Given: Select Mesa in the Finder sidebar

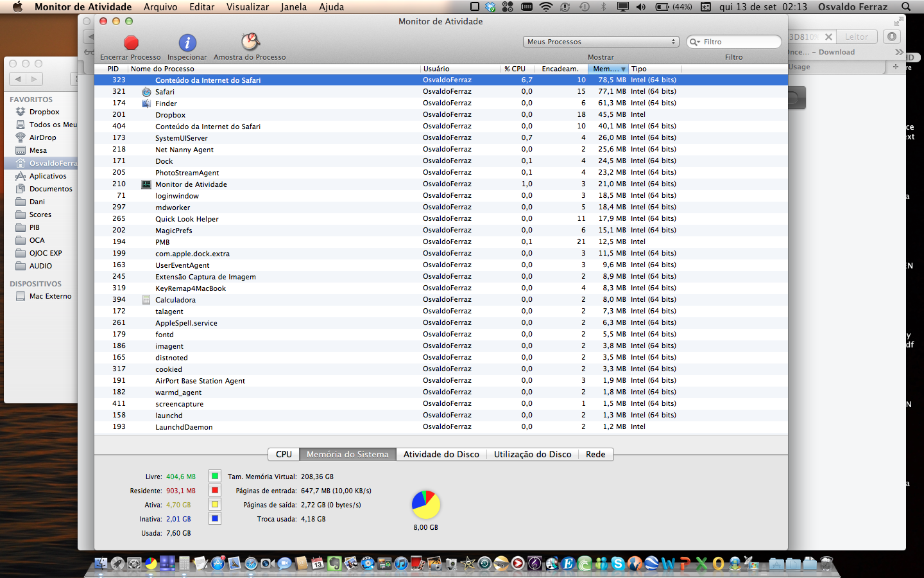Looking at the screenshot, I should (38, 150).
